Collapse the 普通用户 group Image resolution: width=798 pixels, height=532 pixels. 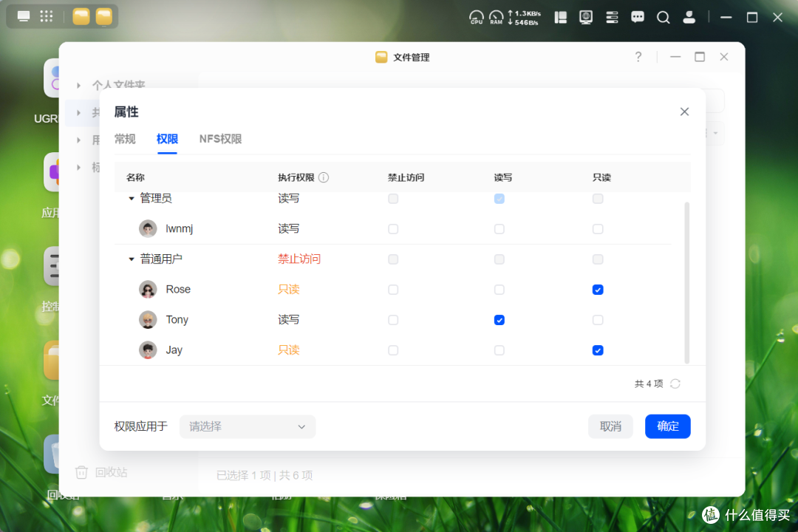[132, 259]
